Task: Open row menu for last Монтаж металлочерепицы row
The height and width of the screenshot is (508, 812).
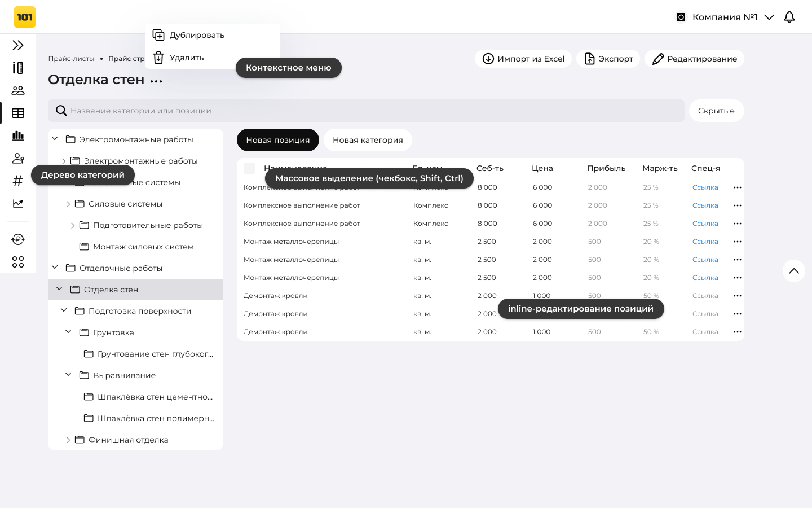Action: click(738, 278)
